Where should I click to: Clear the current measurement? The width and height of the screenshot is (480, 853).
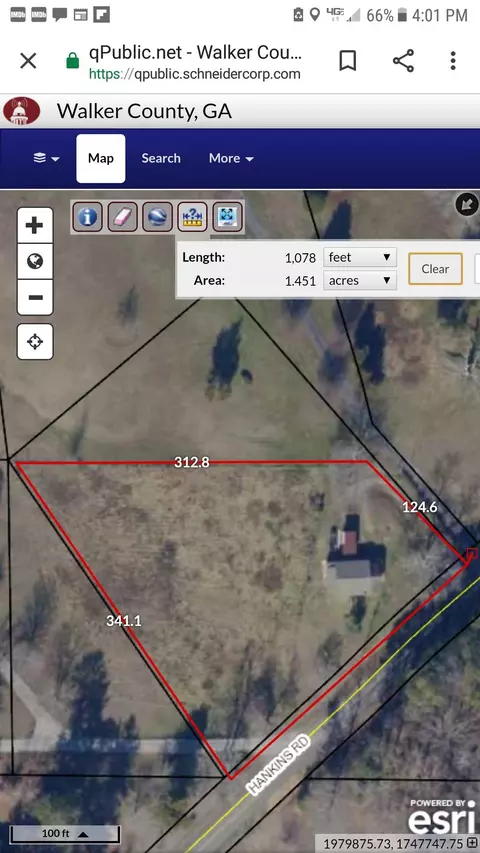point(435,269)
